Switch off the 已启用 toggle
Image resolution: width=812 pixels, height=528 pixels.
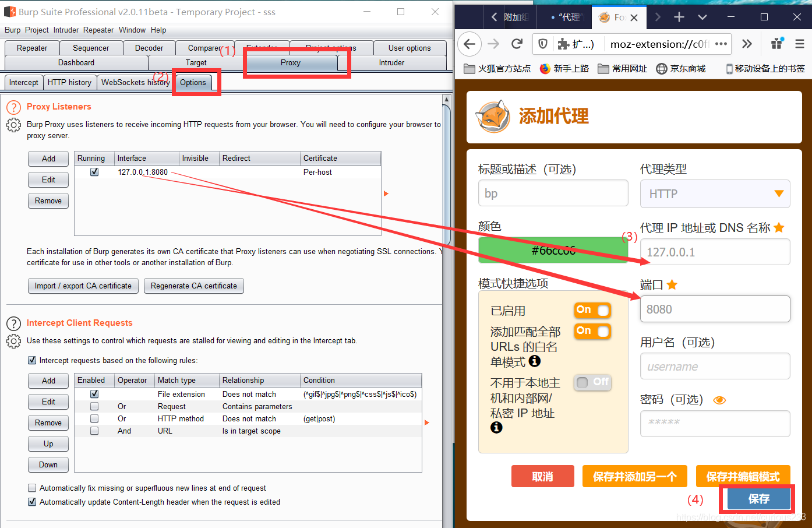tap(592, 310)
